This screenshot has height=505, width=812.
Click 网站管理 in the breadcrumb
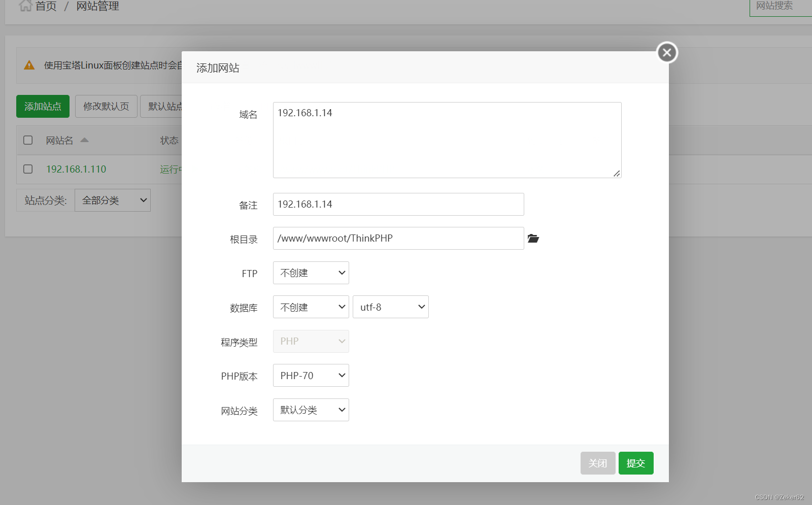pyautogui.click(x=97, y=6)
